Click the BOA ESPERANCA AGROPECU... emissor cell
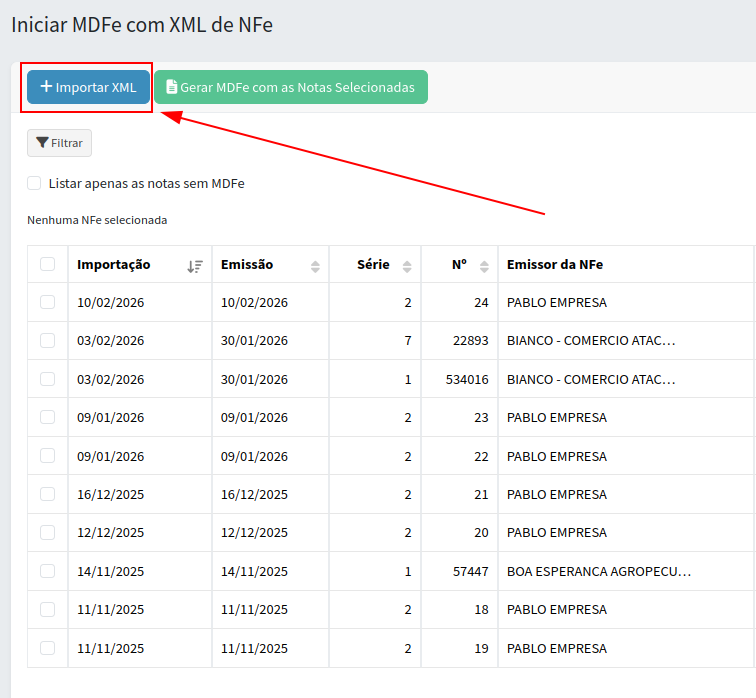This screenshot has width=756, height=698. point(599,571)
